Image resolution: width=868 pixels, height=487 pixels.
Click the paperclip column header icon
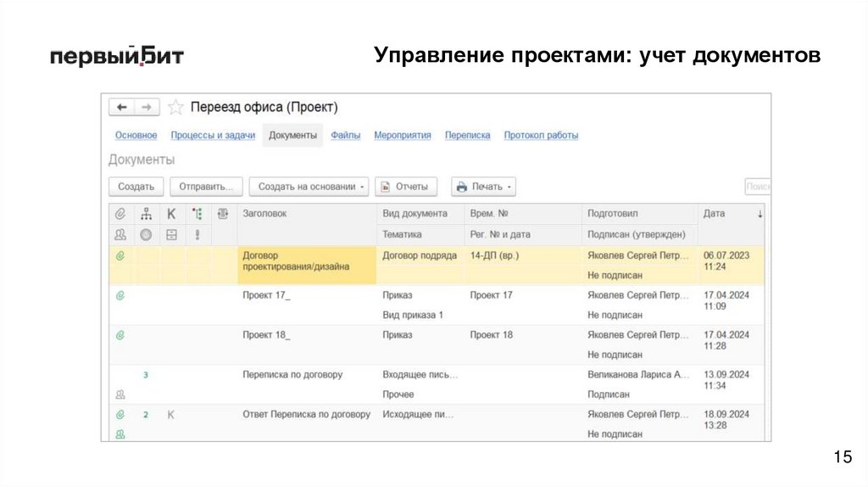coord(120,213)
